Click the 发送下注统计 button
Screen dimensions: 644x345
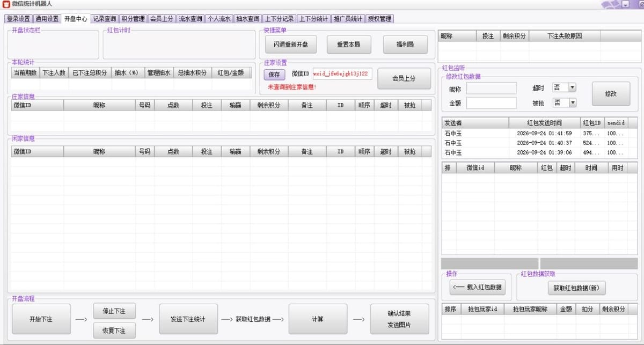pyautogui.click(x=188, y=319)
